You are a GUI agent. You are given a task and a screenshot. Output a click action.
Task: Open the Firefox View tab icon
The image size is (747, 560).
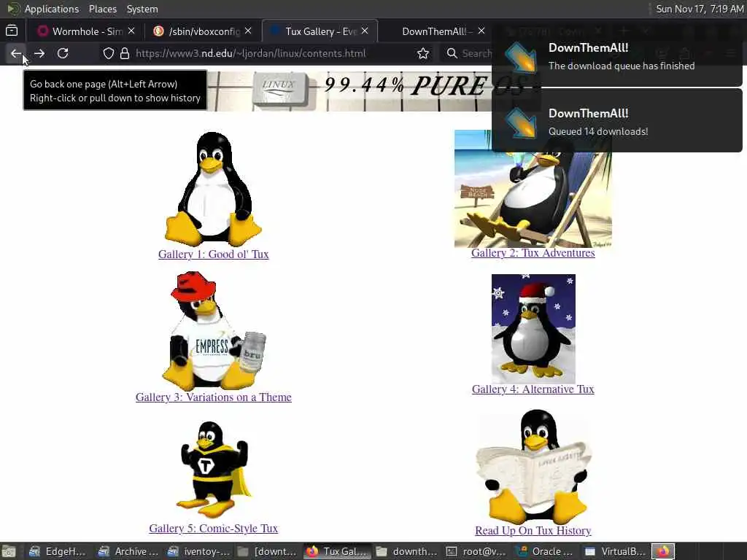pos(12,31)
